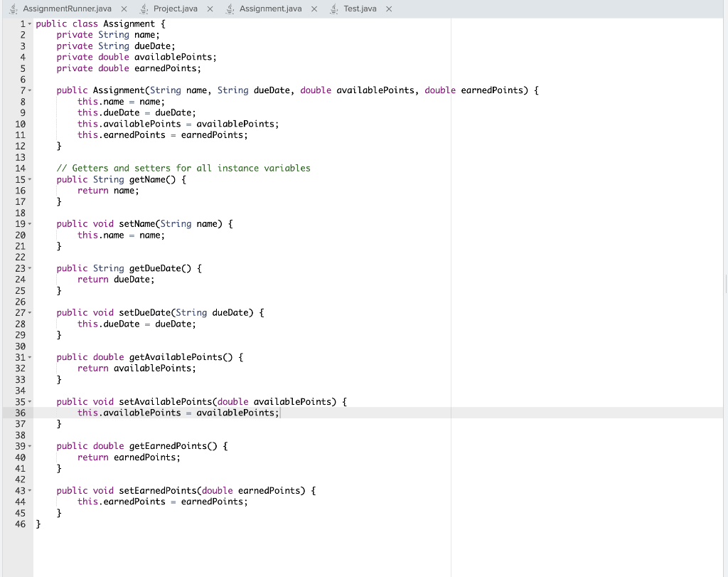
Task: Click the 'Getters and setters' comment line
Action: click(183, 168)
